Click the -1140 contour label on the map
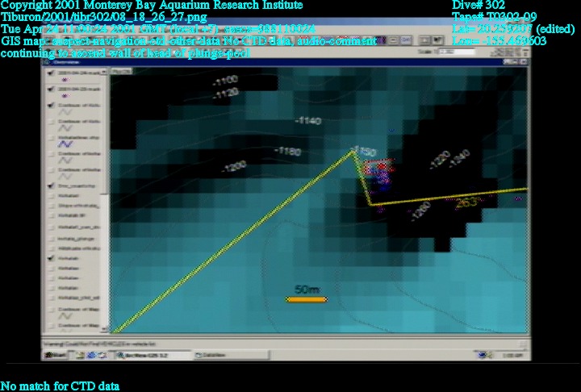The height and width of the screenshot is (392, 581). coord(308,120)
